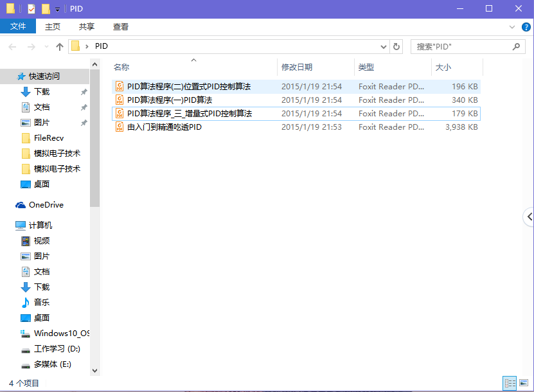Expand the address bar history dropdown
The height and width of the screenshot is (392, 534).
coord(383,47)
